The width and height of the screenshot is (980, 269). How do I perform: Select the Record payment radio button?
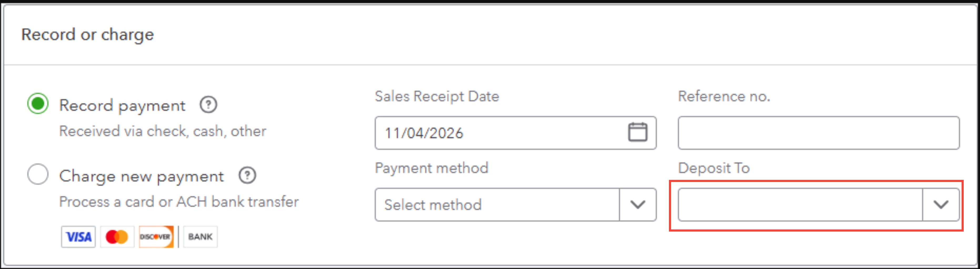tap(38, 104)
